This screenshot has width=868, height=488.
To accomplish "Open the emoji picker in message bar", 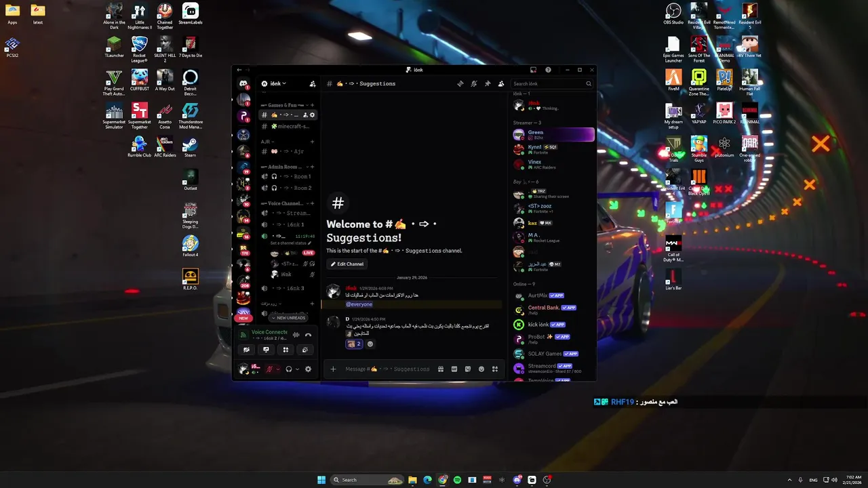I will click(481, 369).
